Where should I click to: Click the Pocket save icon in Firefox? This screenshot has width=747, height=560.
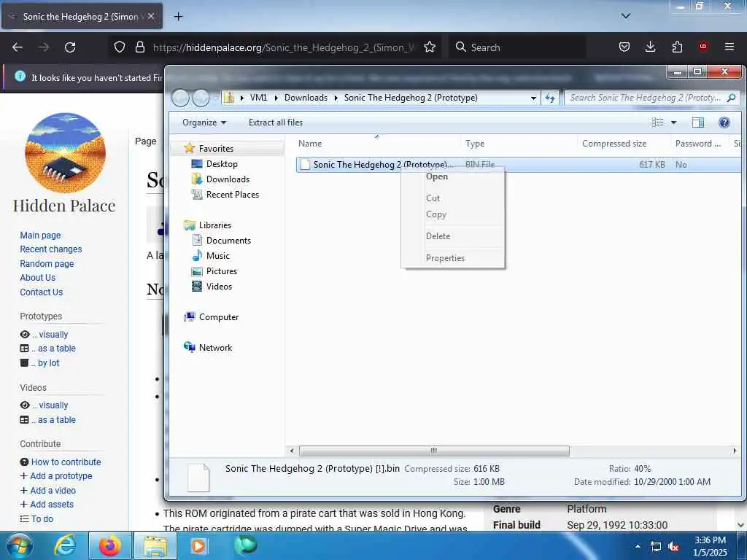[624, 47]
